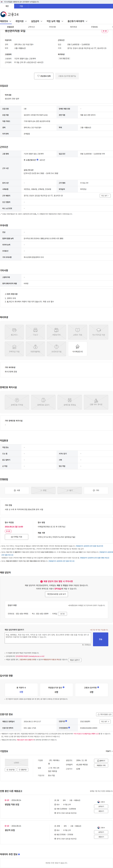The height and width of the screenshot is (868, 113).
Task: Click the 주택자금 지원 benefit icon
Action: 14,349
